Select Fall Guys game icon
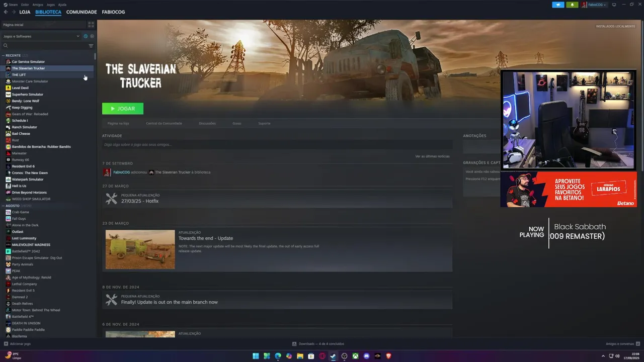Viewport: 644px width, 362px height. pos(8,219)
